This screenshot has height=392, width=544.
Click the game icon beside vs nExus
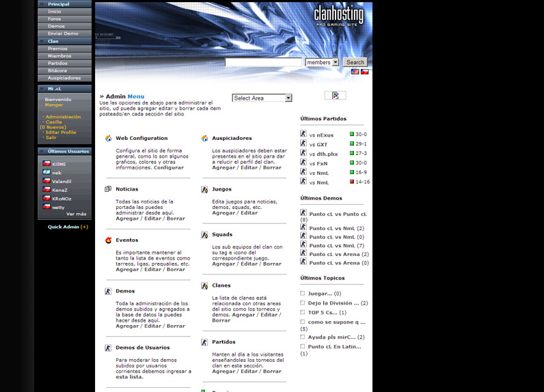point(303,133)
